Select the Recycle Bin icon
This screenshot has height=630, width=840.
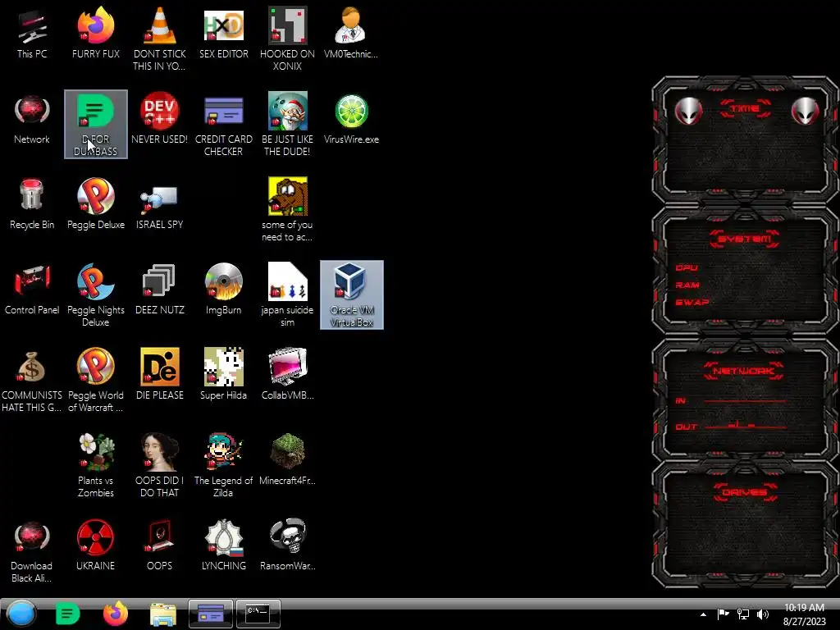pos(32,203)
